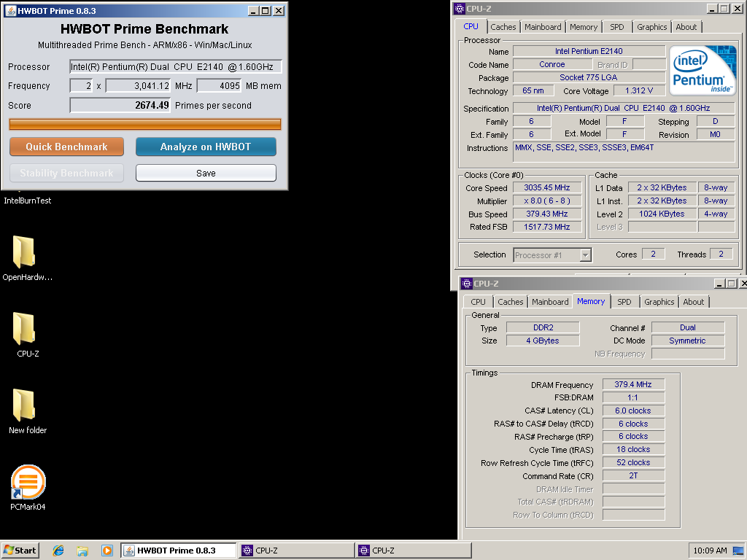Click the HWBOT Processor name field
The height and width of the screenshot is (560, 747).
[x=176, y=66]
